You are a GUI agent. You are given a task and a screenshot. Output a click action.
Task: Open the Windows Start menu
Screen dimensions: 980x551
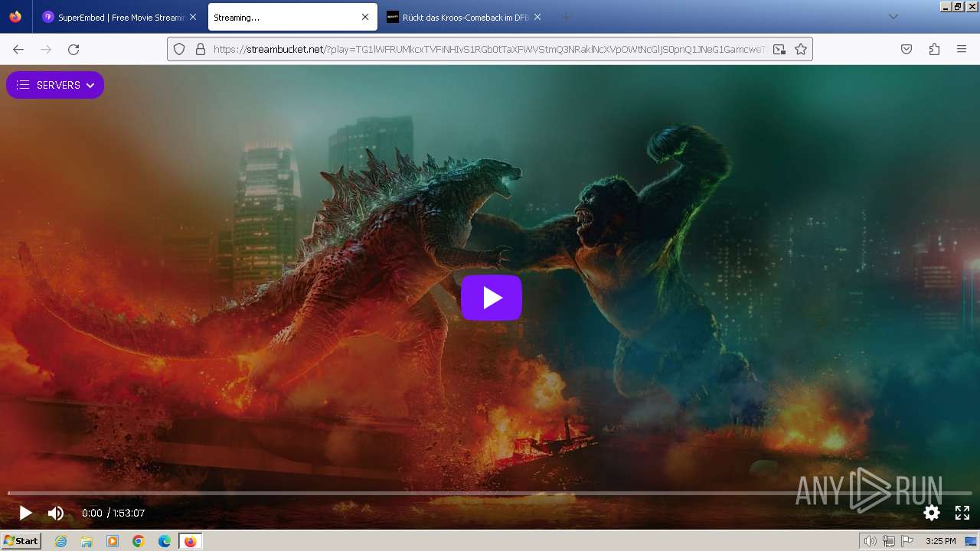(x=21, y=540)
